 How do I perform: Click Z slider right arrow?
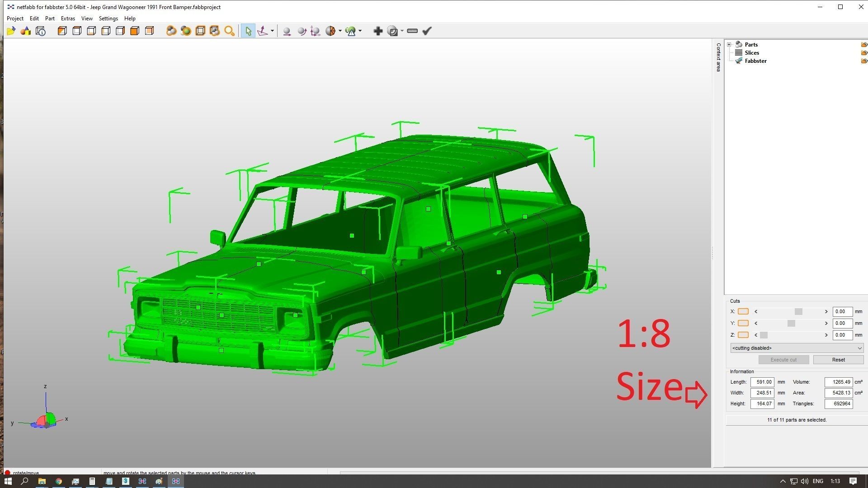tap(826, 335)
